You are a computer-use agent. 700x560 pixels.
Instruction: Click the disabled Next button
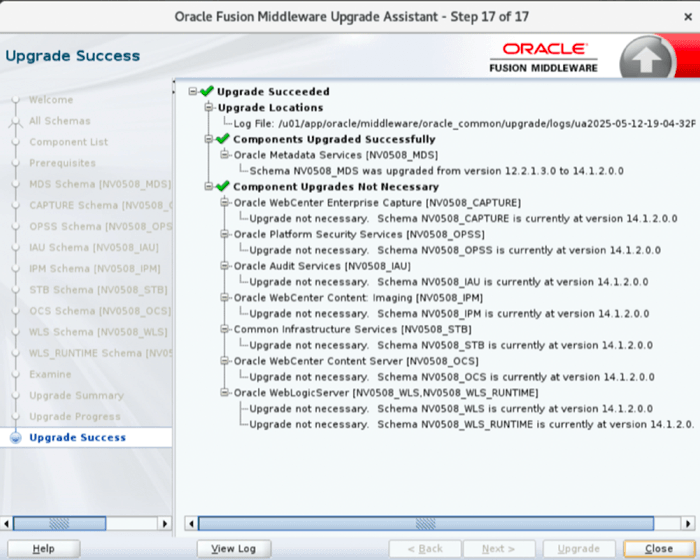(499, 549)
